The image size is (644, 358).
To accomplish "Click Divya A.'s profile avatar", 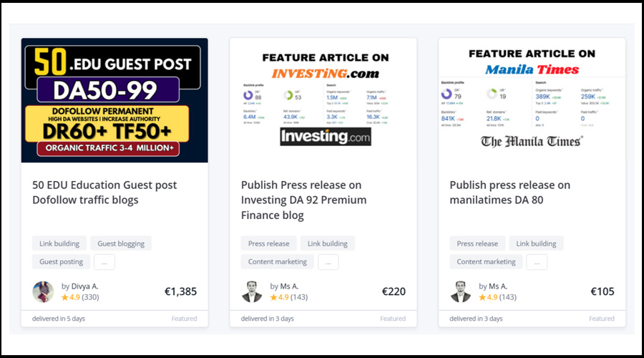I will (43, 291).
